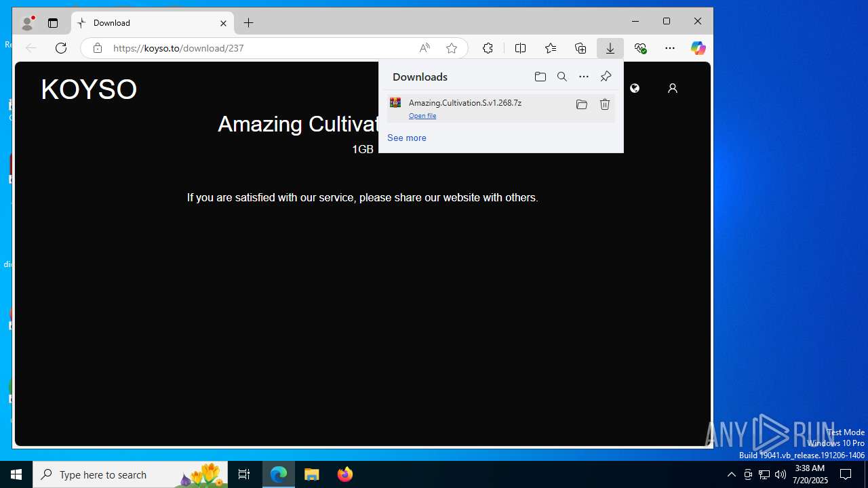Image resolution: width=868 pixels, height=488 pixels.
Task: Close the Download tab
Action: click(223, 23)
